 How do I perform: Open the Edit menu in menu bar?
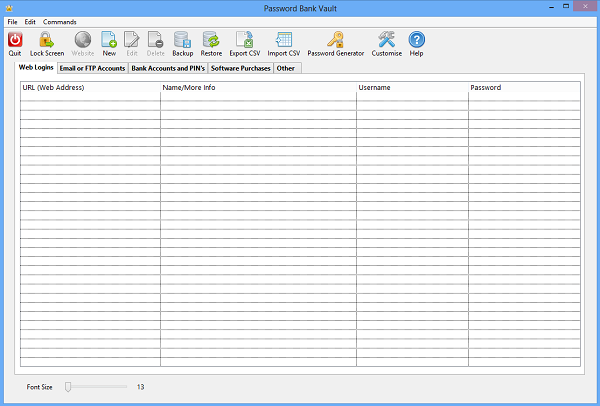pyautogui.click(x=30, y=22)
